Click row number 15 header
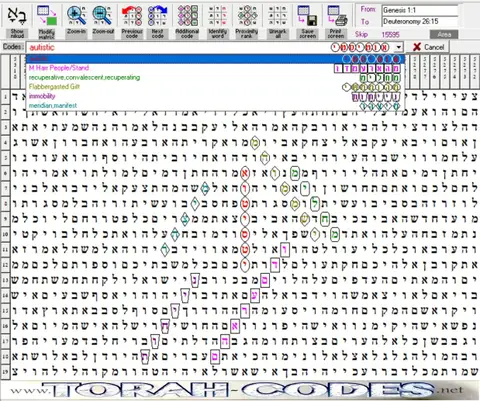The image size is (480, 401). pos(5,310)
